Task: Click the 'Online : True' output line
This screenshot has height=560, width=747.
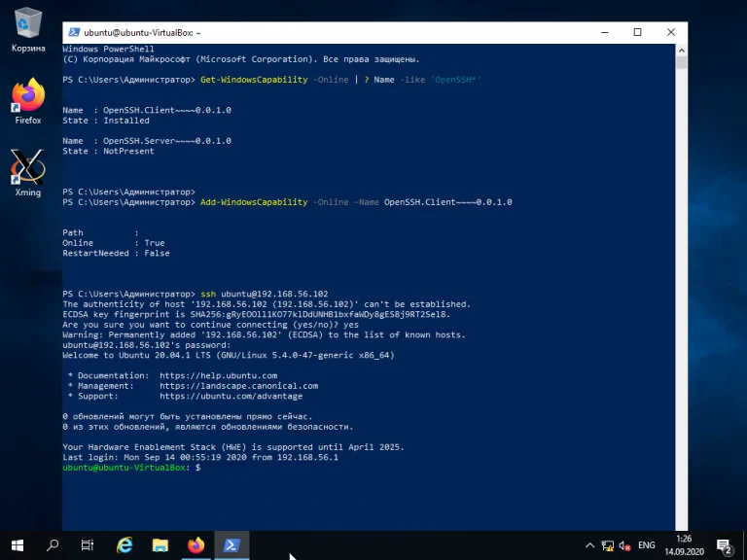Action: pos(114,243)
